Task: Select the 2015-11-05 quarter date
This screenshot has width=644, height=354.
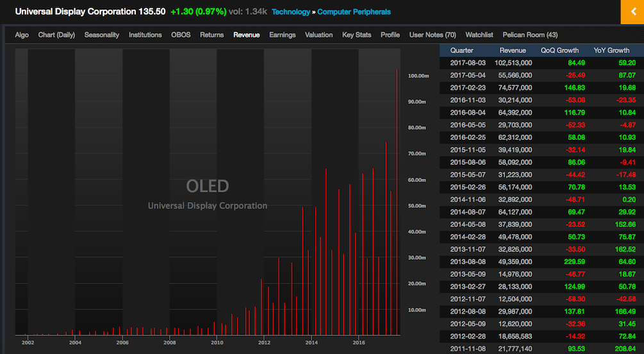Action: click(x=468, y=149)
